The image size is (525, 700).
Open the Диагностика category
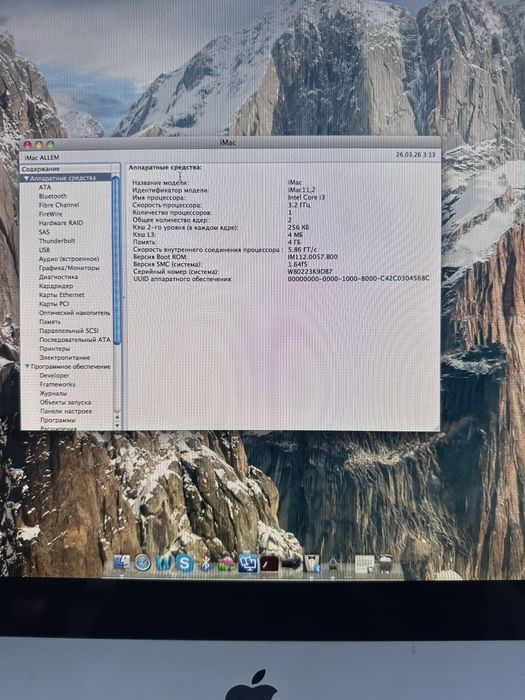coord(59,277)
